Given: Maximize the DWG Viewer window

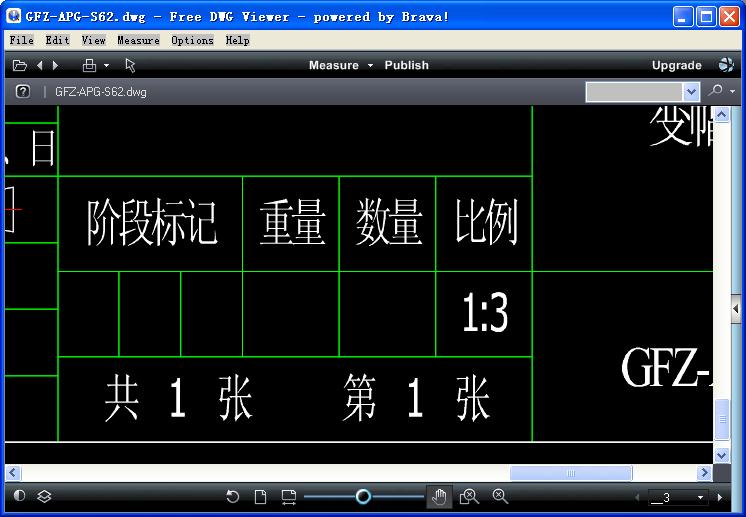Looking at the screenshot, I should (706, 17).
